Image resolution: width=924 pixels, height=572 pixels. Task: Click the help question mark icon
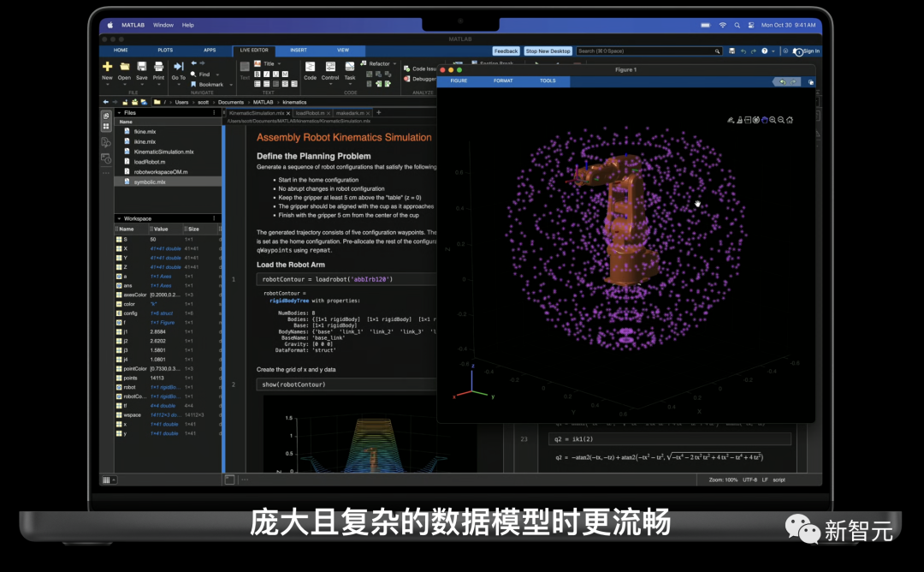[x=764, y=51]
